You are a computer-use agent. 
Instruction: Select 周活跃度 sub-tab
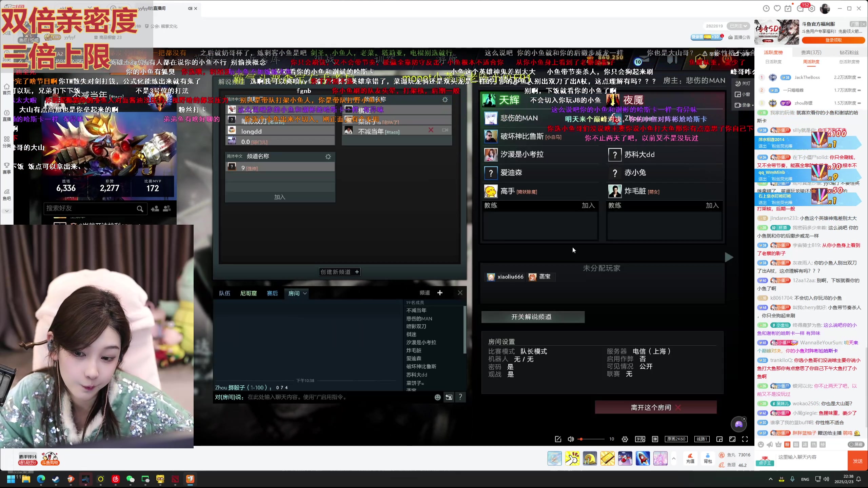(811, 62)
